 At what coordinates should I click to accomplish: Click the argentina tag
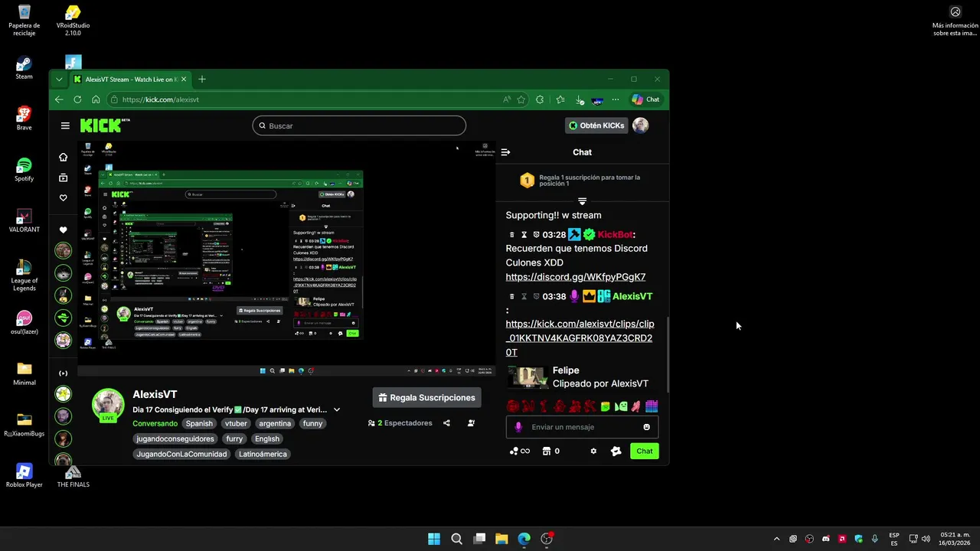point(275,423)
